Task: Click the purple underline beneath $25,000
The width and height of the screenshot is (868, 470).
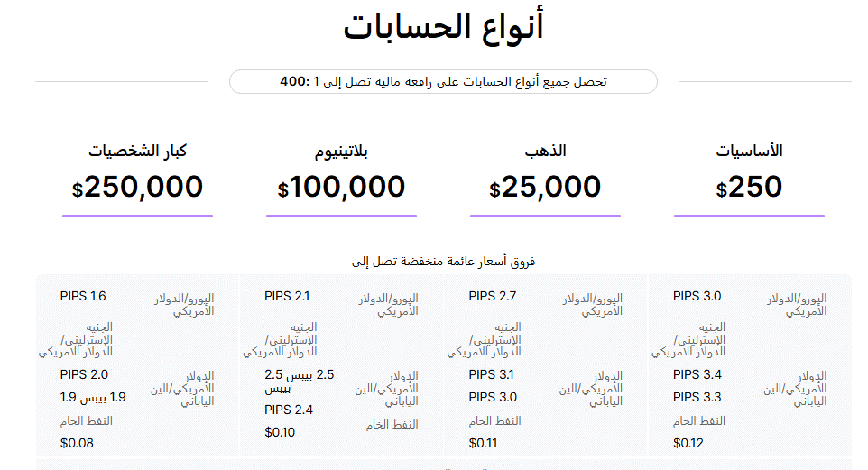Action: pos(545,216)
